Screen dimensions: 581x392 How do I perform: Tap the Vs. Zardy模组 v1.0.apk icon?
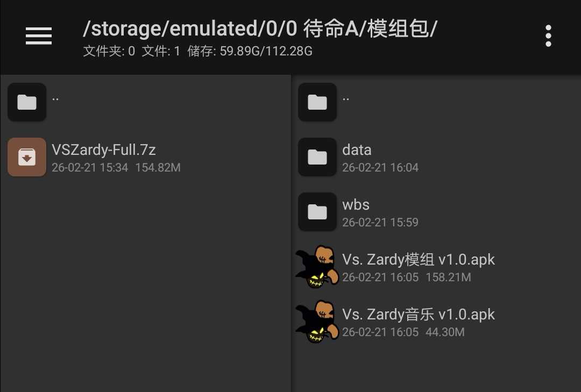pos(317,267)
